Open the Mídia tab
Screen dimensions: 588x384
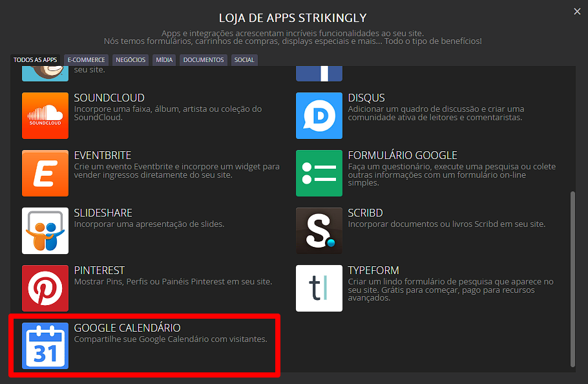point(164,60)
